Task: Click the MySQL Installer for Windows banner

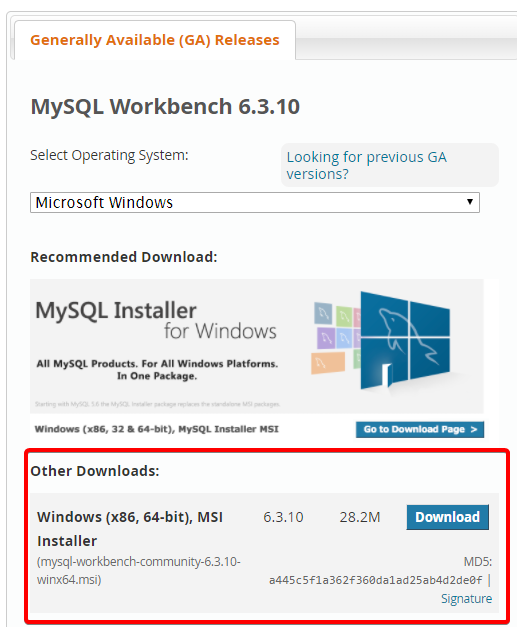Action: (257, 346)
